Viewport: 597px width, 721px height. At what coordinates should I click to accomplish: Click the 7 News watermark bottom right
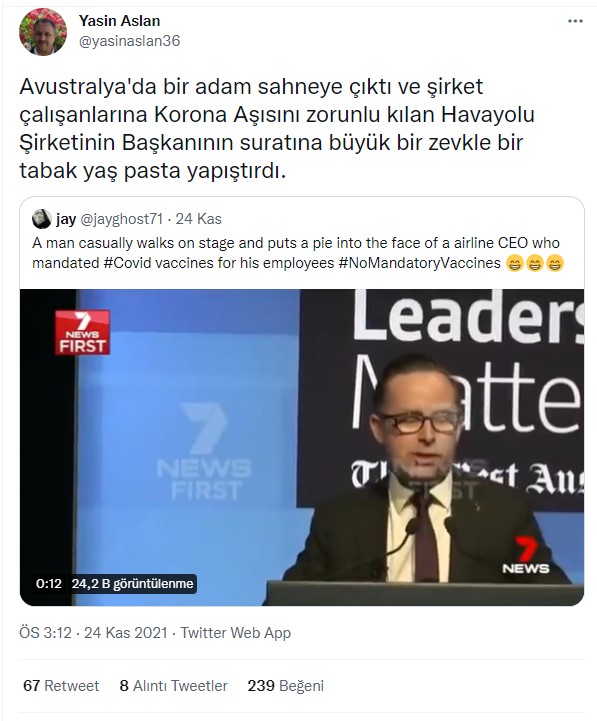click(526, 555)
